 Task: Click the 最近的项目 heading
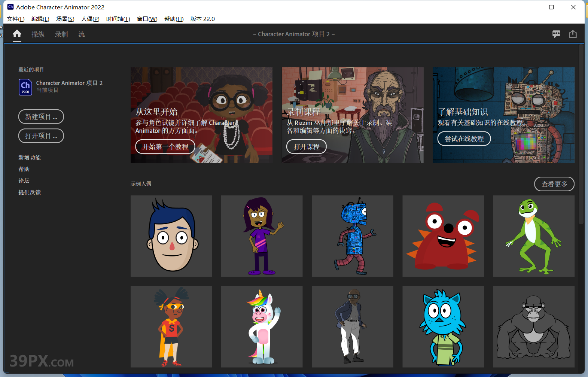coord(31,70)
